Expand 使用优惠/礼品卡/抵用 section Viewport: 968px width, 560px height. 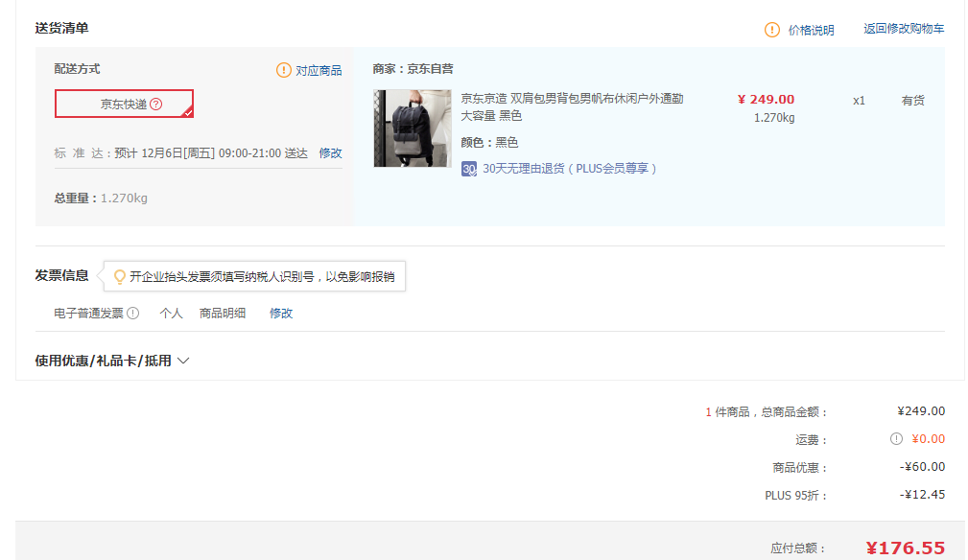click(x=111, y=361)
